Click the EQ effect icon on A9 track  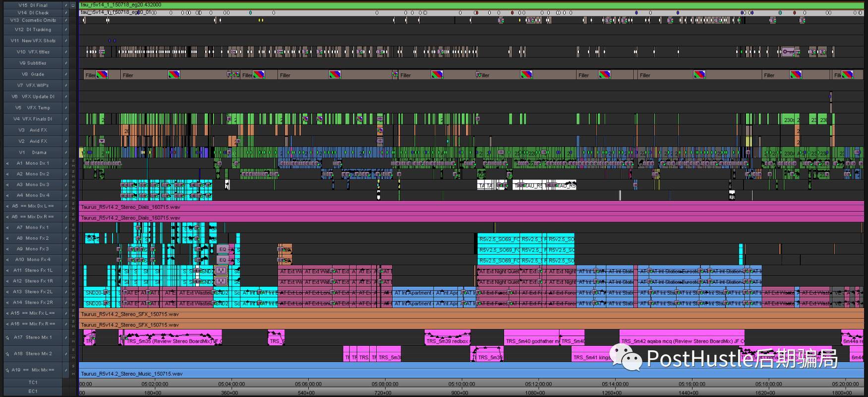tap(223, 249)
